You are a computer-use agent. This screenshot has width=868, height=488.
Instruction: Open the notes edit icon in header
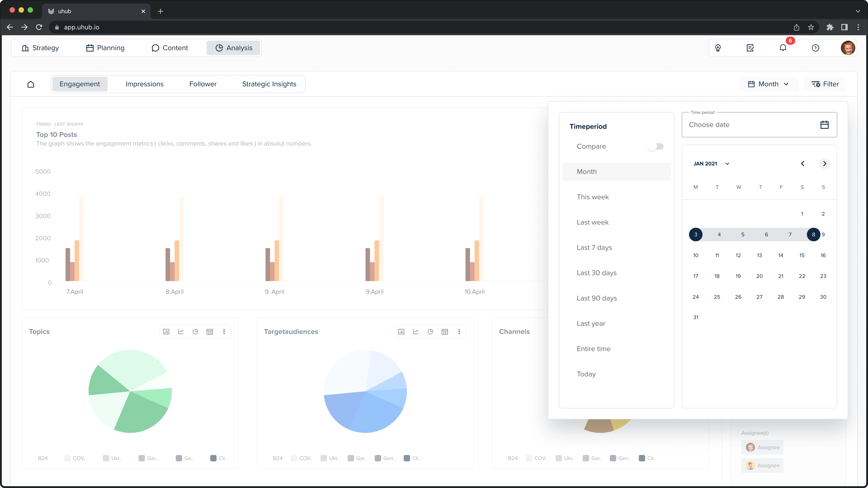pyautogui.click(x=750, y=48)
